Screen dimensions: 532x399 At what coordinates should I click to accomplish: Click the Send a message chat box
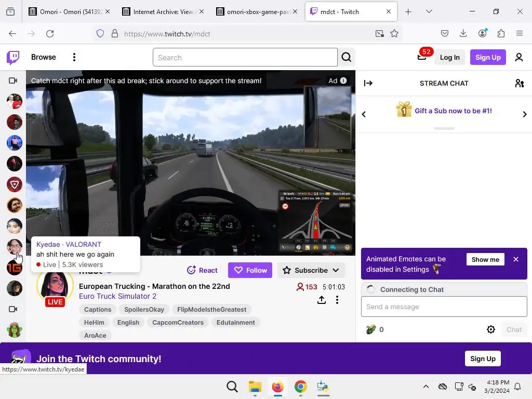444,307
